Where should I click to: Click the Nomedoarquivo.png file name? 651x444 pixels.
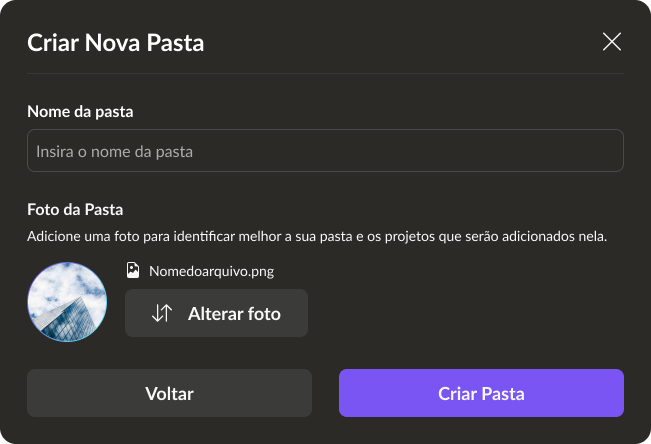click(211, 270)
